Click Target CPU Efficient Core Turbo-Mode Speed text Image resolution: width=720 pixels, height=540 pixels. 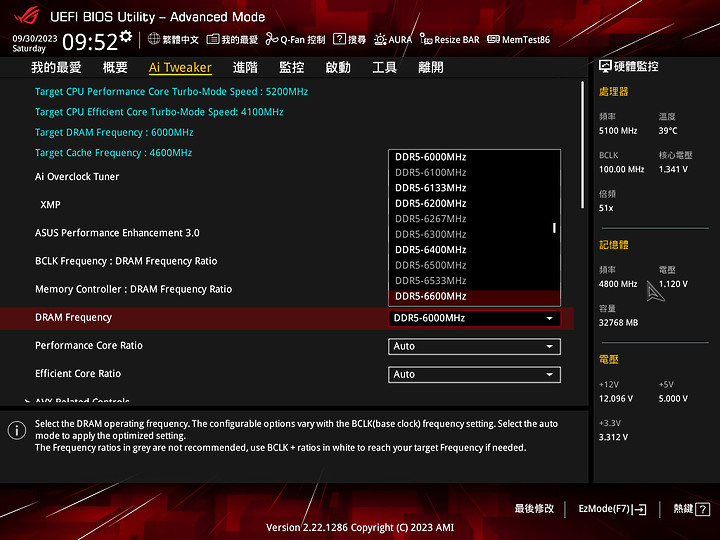[159, 112]
